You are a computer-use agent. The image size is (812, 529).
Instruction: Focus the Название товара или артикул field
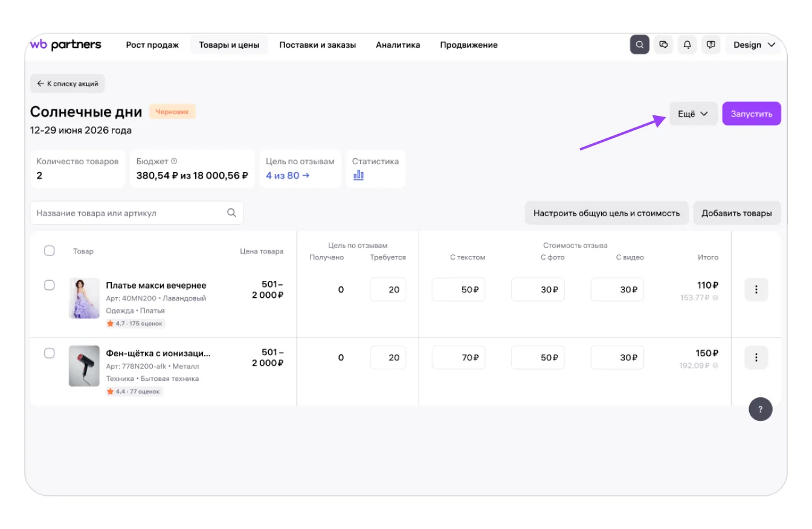point(137,213)
